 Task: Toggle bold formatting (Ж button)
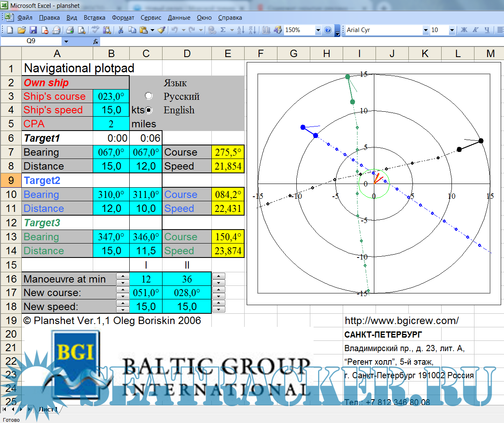click(464, 30)
